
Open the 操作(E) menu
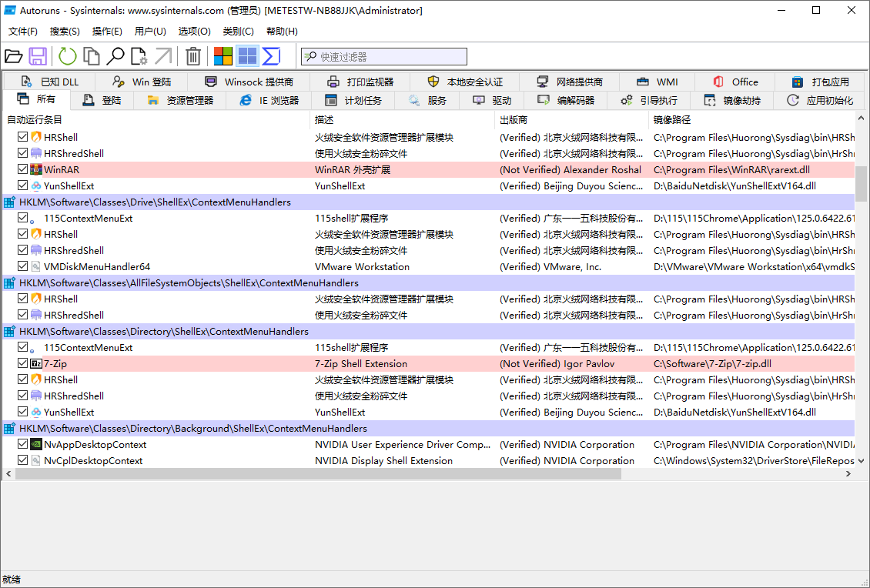point(107,32)
